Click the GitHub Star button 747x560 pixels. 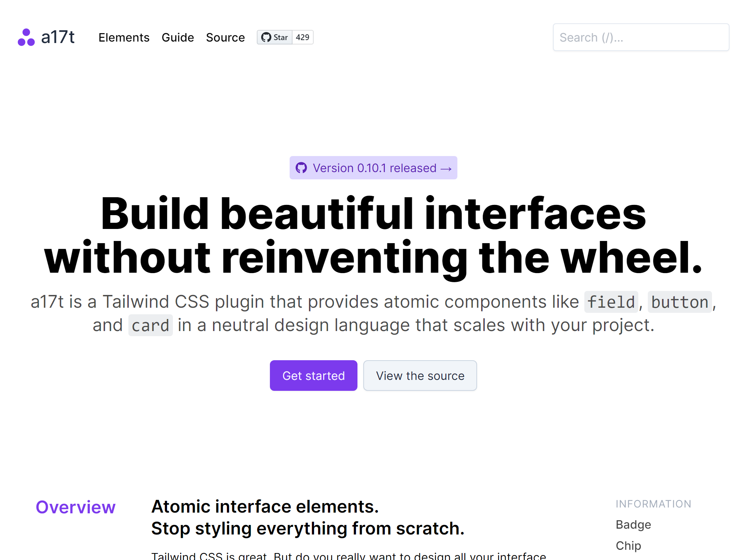tap(275, 37)
